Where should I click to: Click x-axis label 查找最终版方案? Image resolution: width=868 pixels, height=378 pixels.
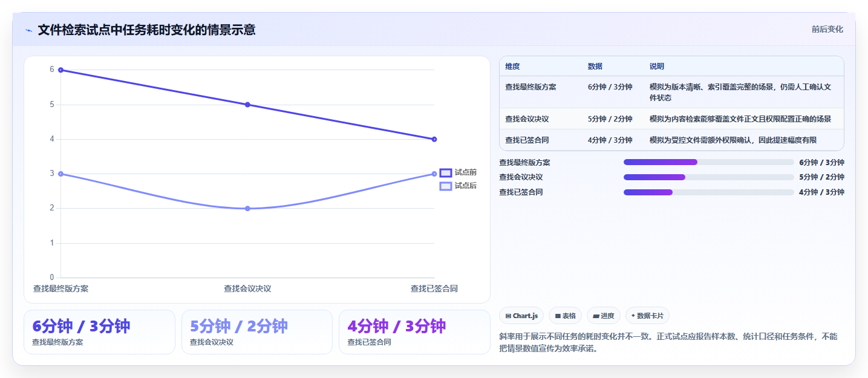tap(60, 288)
